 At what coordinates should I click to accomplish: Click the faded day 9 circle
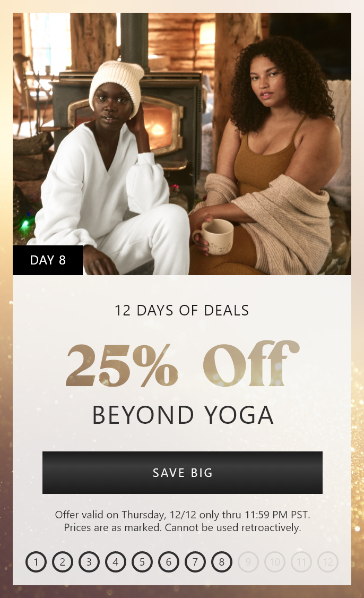pos(248,562)
